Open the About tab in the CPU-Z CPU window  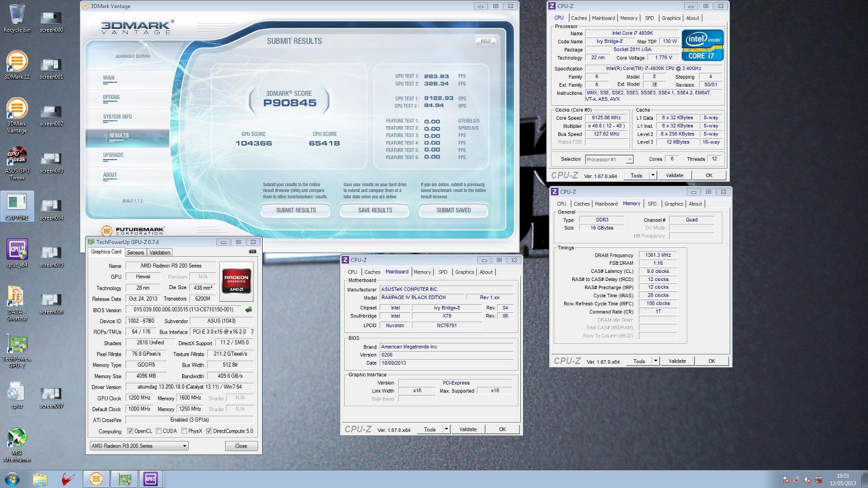[693, 18]
